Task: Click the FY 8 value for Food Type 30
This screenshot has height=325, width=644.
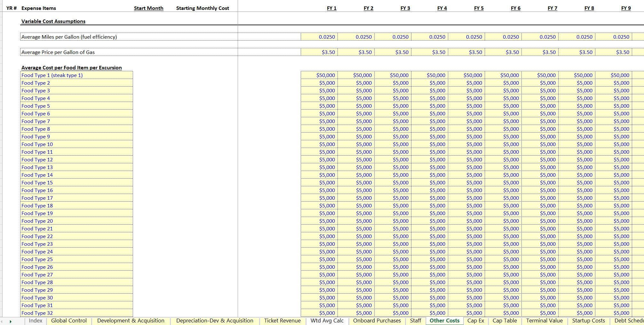Action: tap(577, 298)
